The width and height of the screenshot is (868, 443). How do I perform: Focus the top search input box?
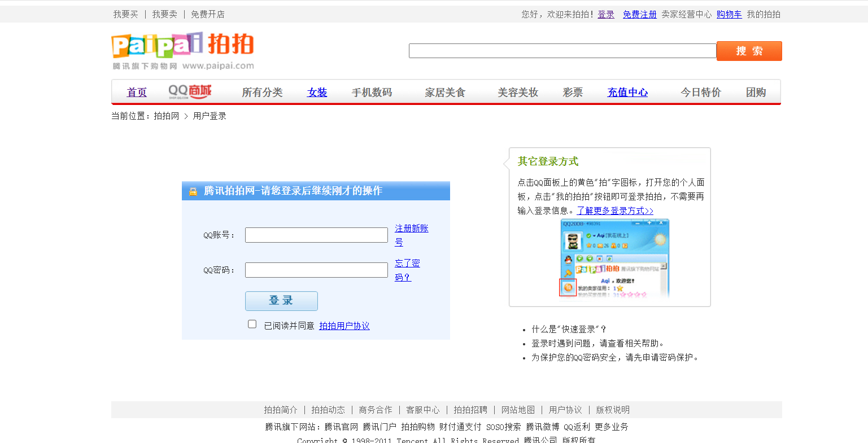(x=562, y=51)
